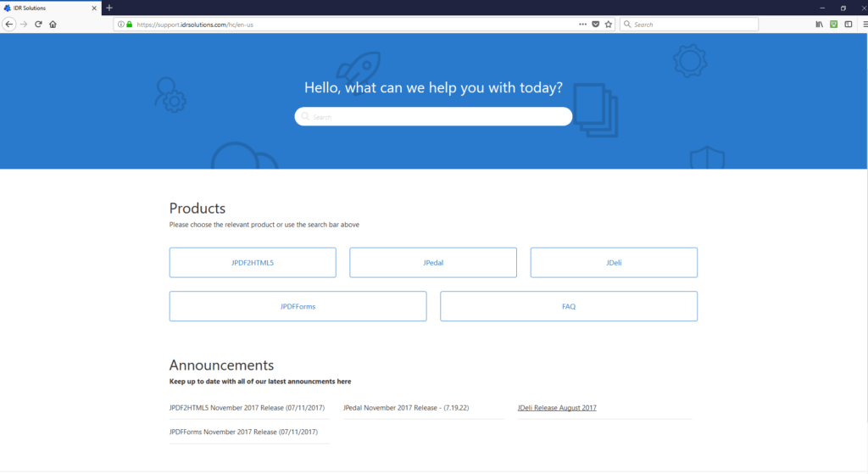Open JPDFForms November 2017 Release announcement
868x474 pixels.
click(x=243, y=432)
